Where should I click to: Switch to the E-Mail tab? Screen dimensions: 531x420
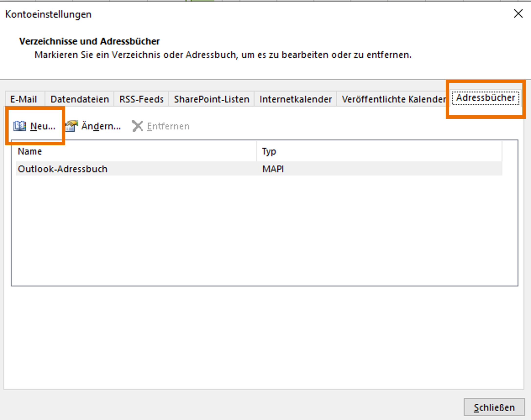pos(24,99)
